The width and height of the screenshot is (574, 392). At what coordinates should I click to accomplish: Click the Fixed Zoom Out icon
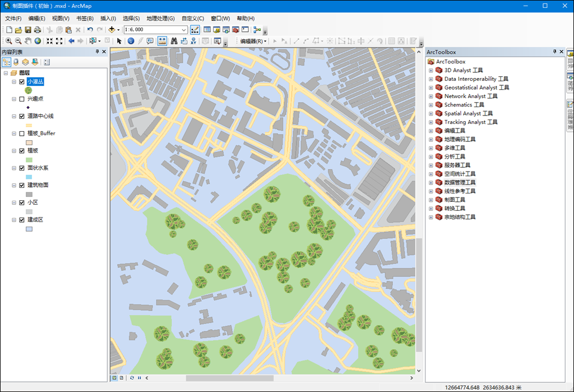[x=59, y=41]
